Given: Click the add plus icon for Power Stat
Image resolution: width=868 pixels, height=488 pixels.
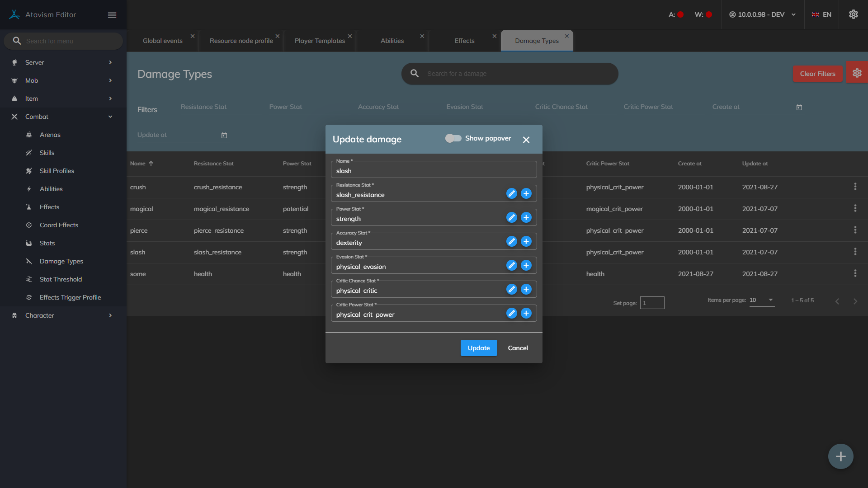Looking at the screenshot, I should point(526,218).
